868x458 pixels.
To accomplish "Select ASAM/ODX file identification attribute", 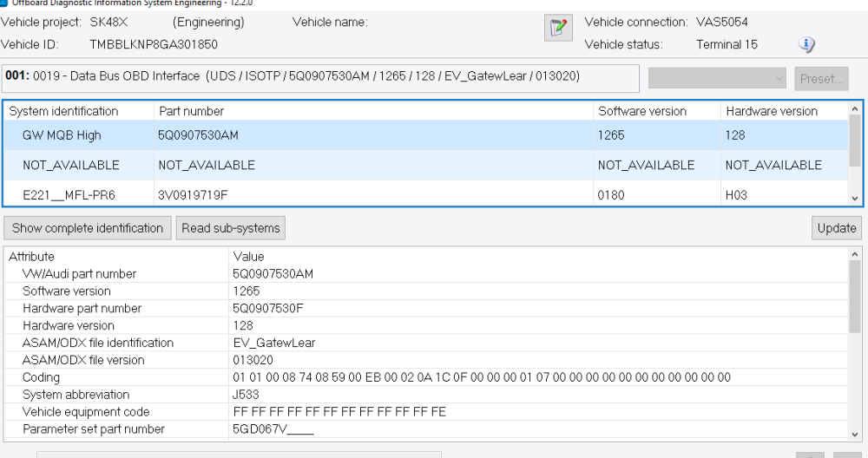I will click(x=425, y=343).
